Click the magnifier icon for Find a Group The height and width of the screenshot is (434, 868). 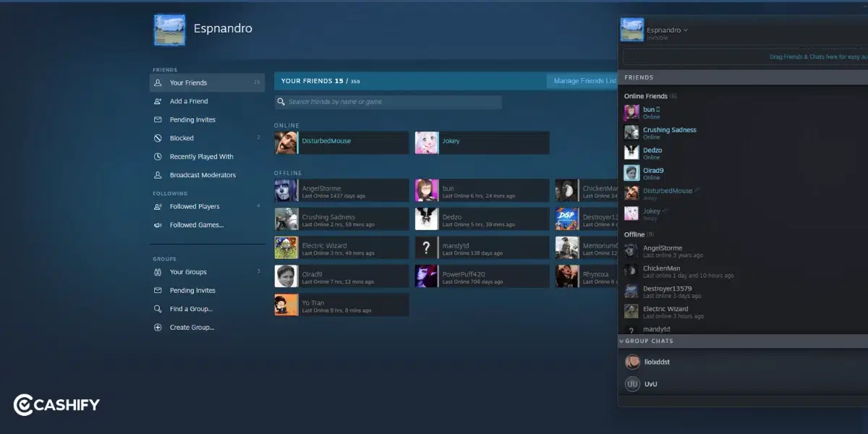[x=158, y=309]
